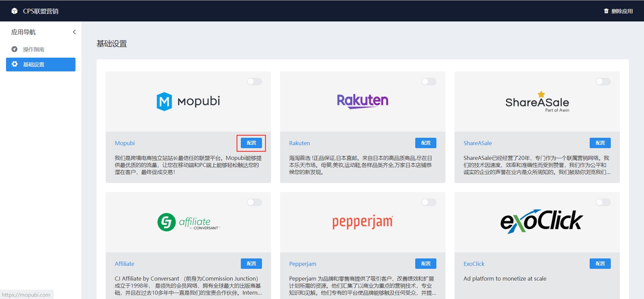Enable the Affiliate toggle switch

pyautogui.click(x=254, y=202)
